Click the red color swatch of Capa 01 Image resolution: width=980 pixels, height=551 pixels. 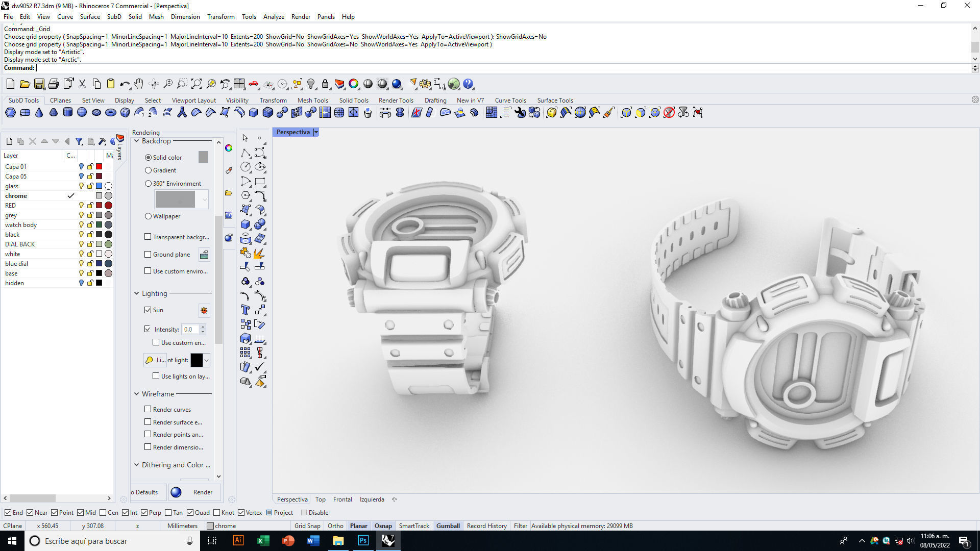point(99,167)
